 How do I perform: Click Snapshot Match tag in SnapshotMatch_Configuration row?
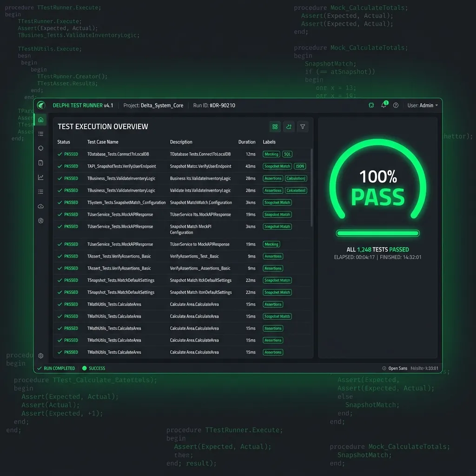pos(277,203)
